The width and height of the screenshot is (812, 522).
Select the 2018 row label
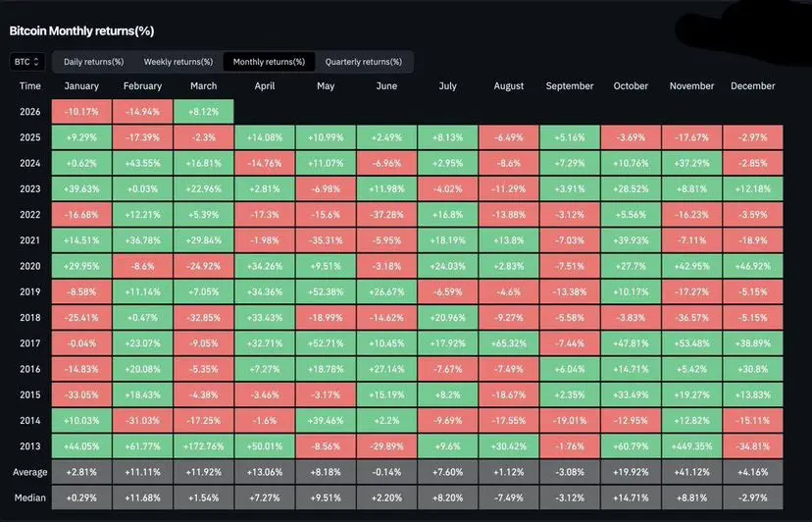coord(30,317)
